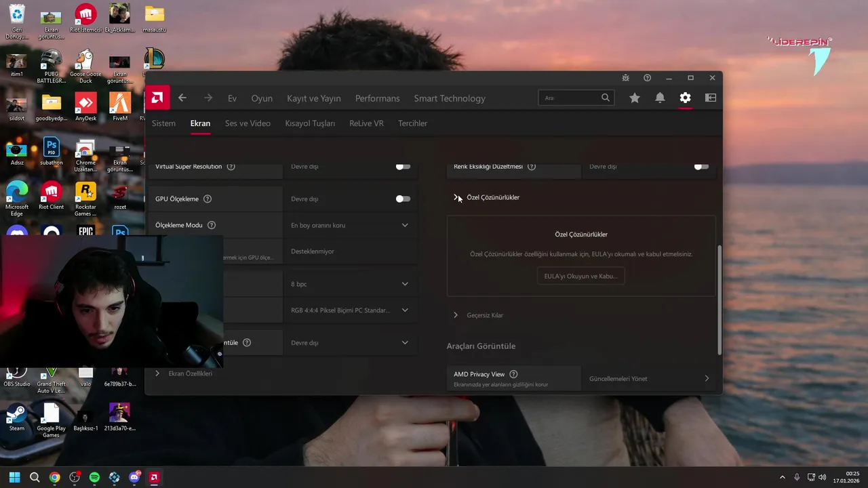Click the Desteklenmiyor value field
The image size is (868, 488).
(x=350, y=251)
